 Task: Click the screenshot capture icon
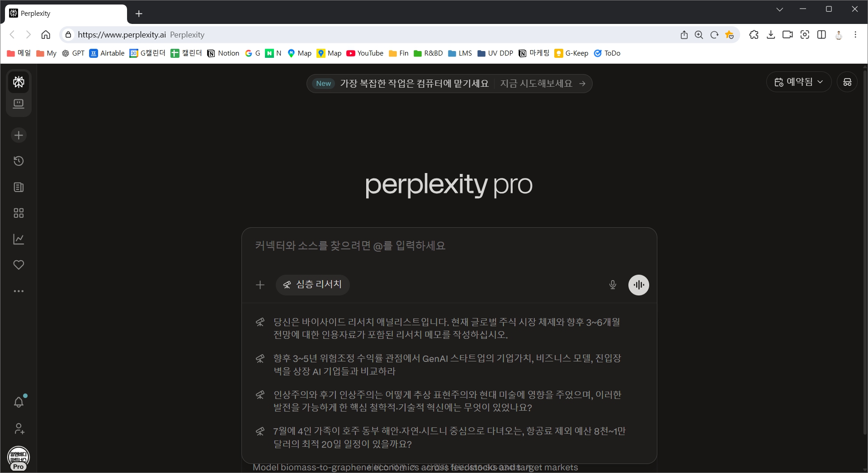pos(805,35)
